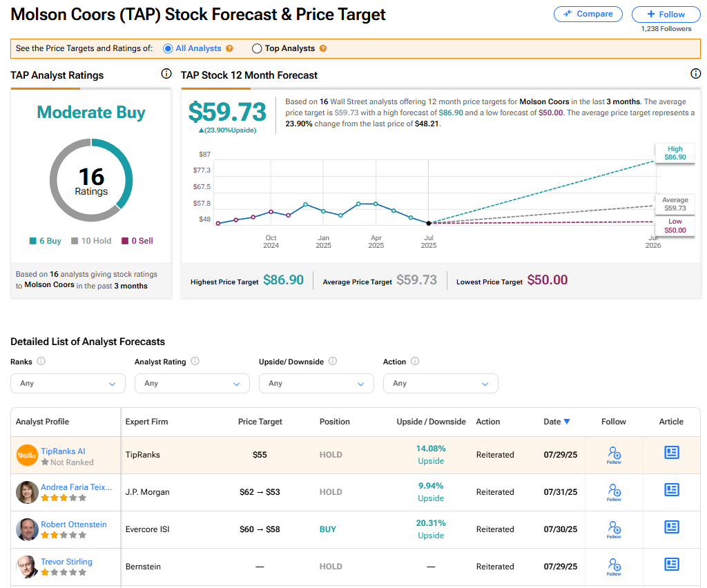Click help icon next to Top Analysts
Viewport: 707px width, 588px height.
click(322, 48)
